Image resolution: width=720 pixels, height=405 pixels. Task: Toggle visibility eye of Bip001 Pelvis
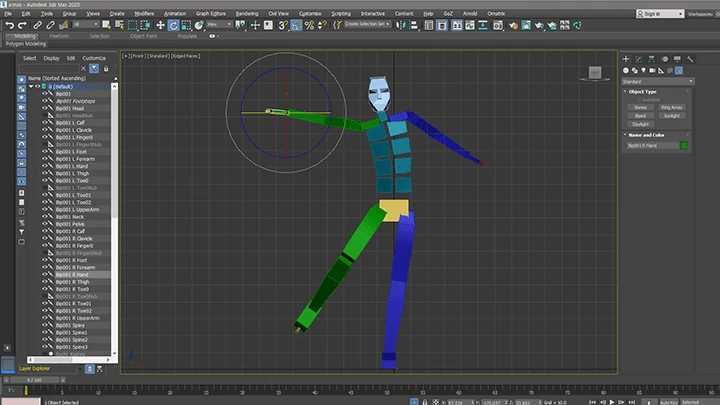pos(45,224)
